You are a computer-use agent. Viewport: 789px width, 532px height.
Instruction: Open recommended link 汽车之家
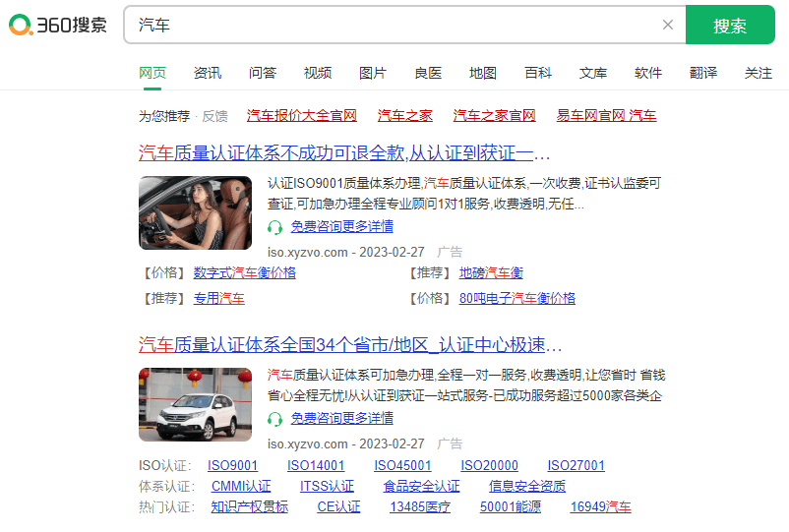tap(405, 116)
